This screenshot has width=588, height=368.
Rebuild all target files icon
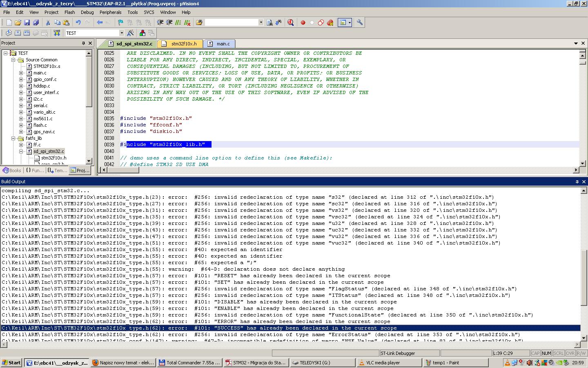point(27,33)
